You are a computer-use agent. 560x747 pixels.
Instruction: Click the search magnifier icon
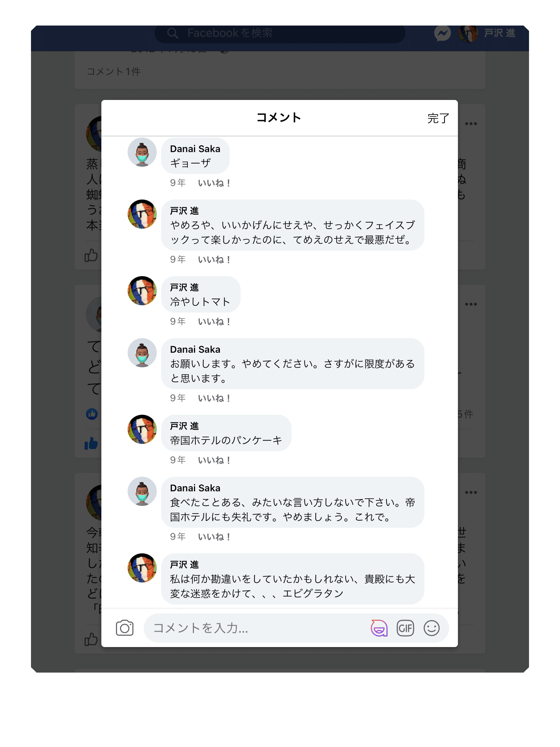pyautogui.click(x=172, y=33)
